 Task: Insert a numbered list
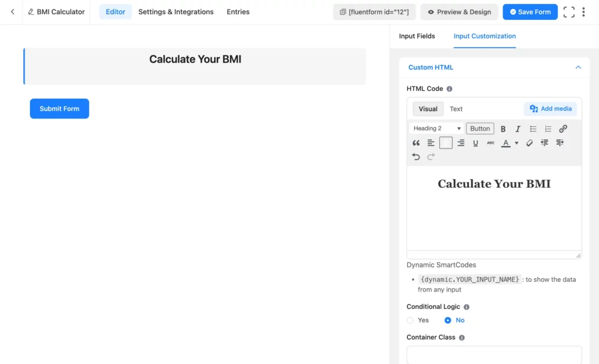point(548,129)
